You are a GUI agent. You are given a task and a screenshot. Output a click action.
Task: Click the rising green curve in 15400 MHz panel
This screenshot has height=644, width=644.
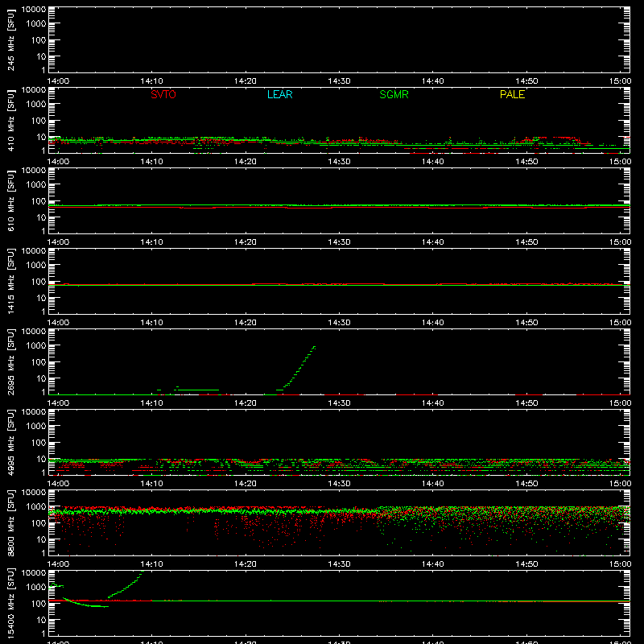tap(126, 584)
